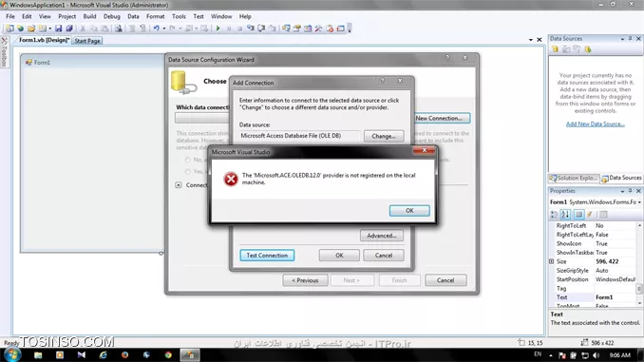Click the Properties Window toolbar icon

click(x=296, y=29)
